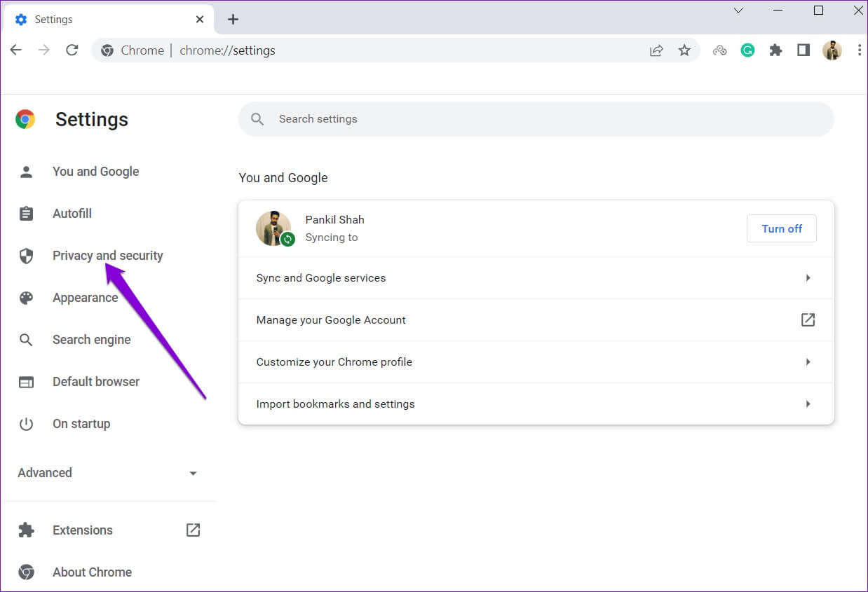Click the Chrome logo next to Settings
The image size is (868, 592).
25,119
